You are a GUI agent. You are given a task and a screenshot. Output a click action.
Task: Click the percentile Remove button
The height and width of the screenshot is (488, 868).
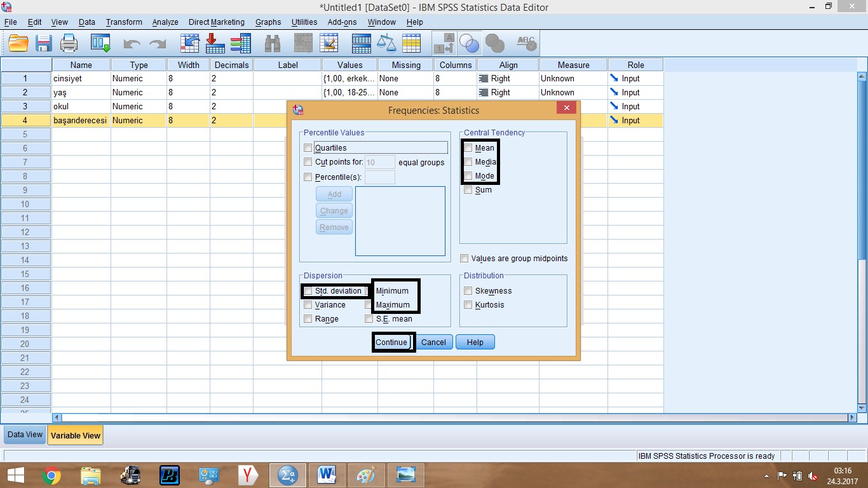click(334, 227)
